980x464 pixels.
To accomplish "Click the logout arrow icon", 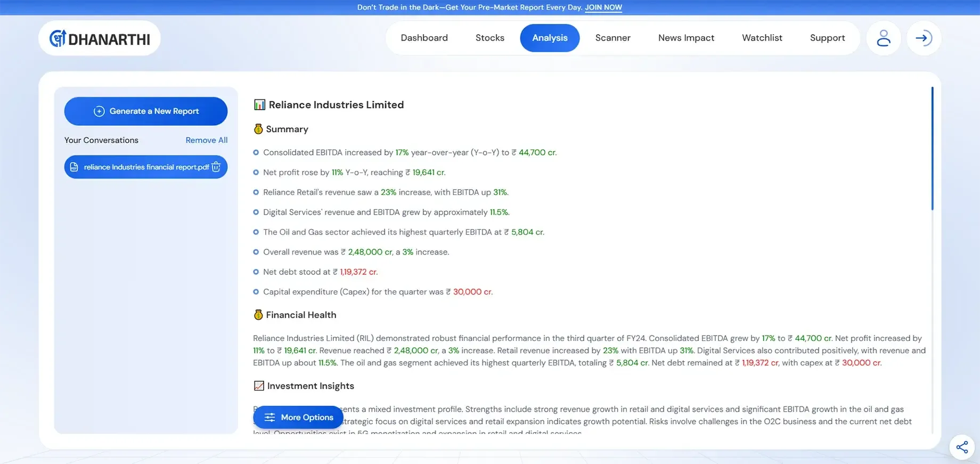I will pyautogui.click(x=924, y=38).
